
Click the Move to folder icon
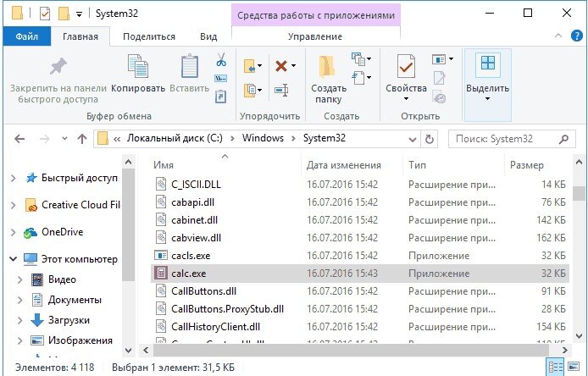[x=252, y=66]
